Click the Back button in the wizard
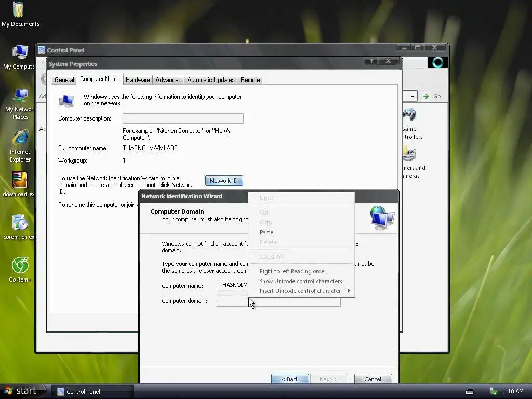Image resolution: width=532 pixels, height=399 pixels. click(290, 379)
